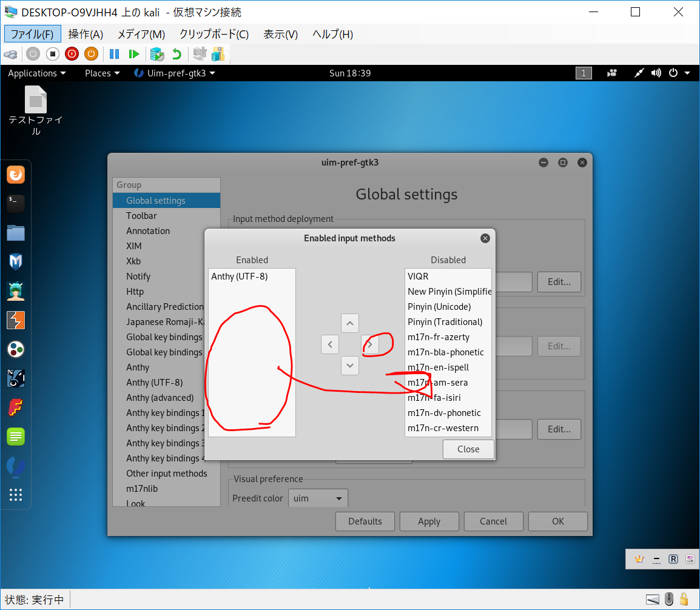Click the right arrow to disable input method

click(x=370, y=344)
